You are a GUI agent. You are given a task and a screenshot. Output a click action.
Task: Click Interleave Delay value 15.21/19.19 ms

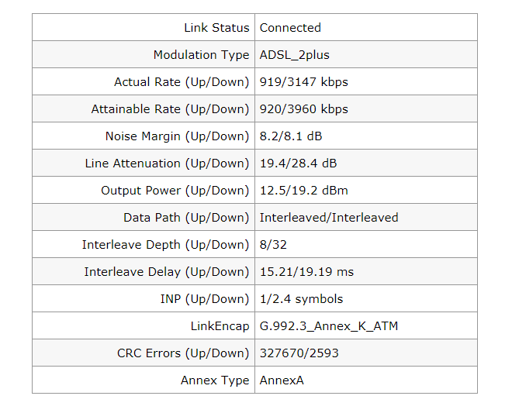tap(306, 272)
